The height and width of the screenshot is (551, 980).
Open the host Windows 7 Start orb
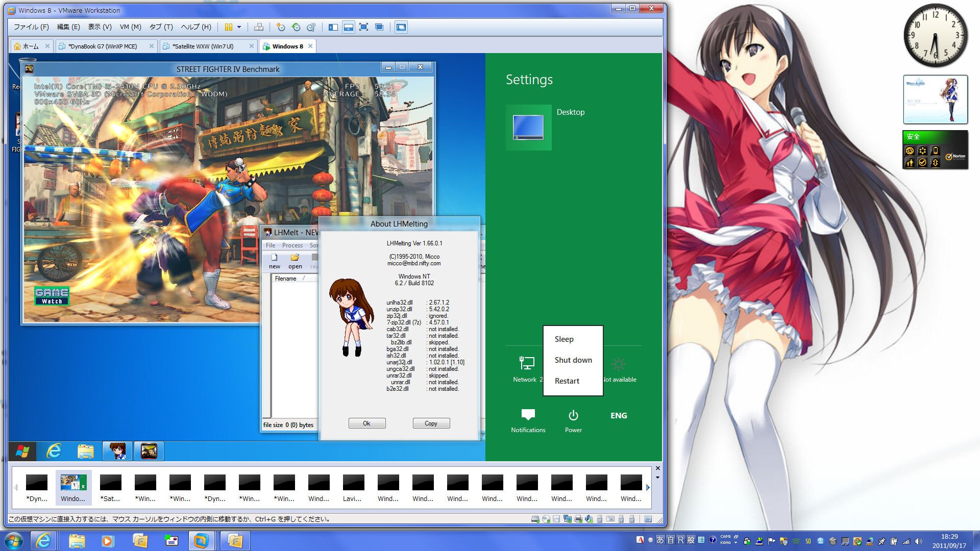click(x=14, y=541)
